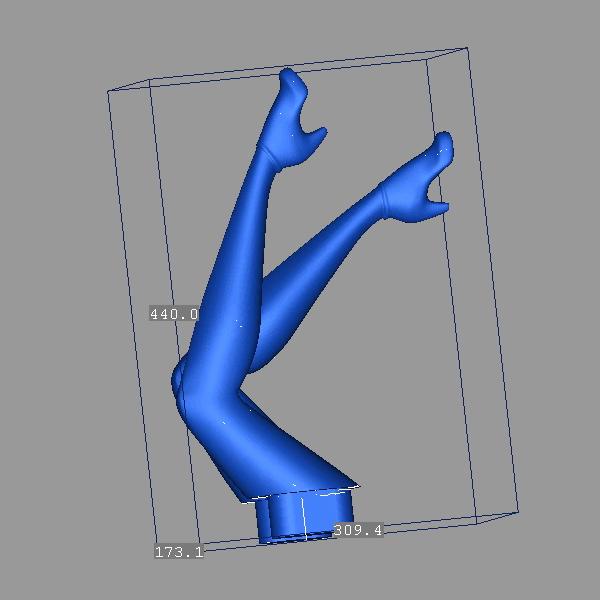600x600 pixels.
Task: Click the 440.0 height dimension label
Action: coord(174,314)
